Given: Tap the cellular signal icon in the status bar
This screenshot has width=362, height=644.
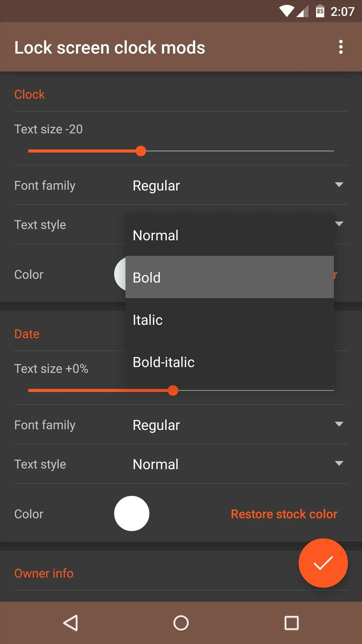Looking at the screenshot, I should [302, 12].
